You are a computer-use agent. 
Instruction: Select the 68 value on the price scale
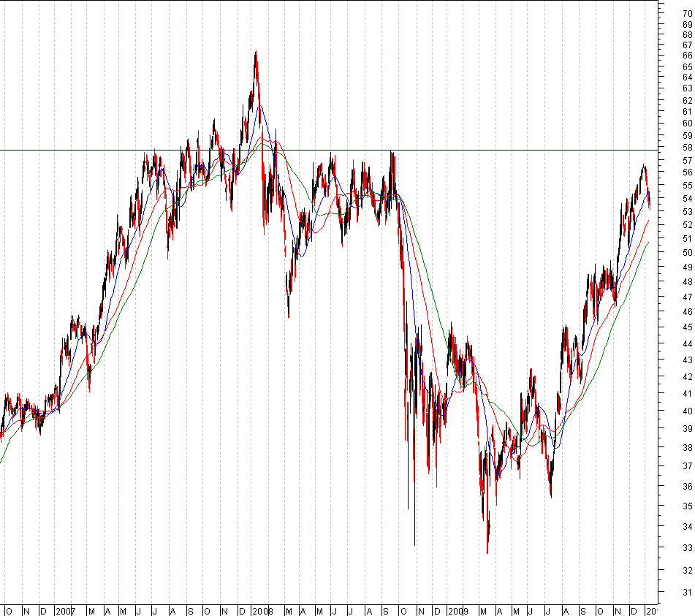[688, 34]
